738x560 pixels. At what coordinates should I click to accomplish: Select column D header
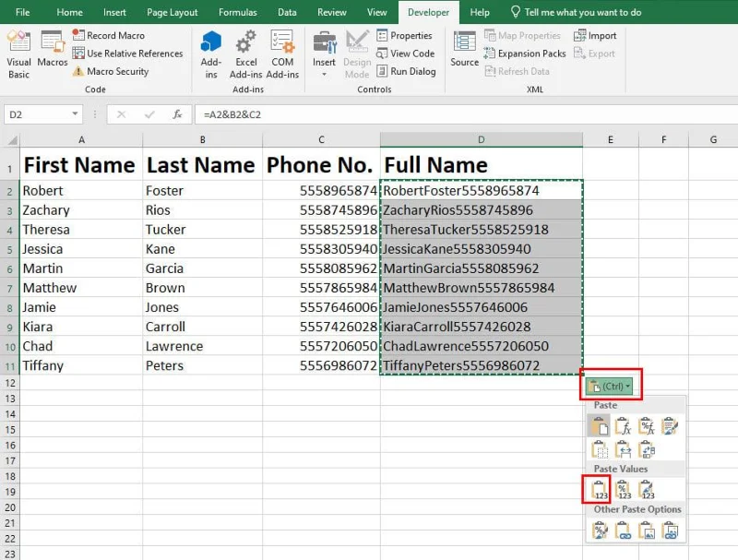coord(481,139)
